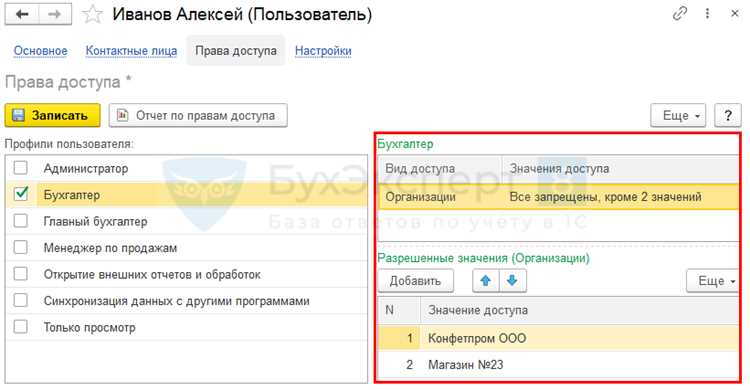Select the Только просмотр row text
Image resolution: width=750 pixels, height=390 pixels.
click(89, 327)
